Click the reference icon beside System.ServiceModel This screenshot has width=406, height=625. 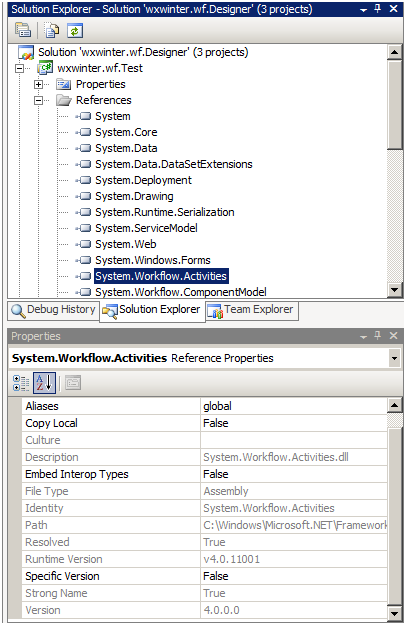[83, 228]
